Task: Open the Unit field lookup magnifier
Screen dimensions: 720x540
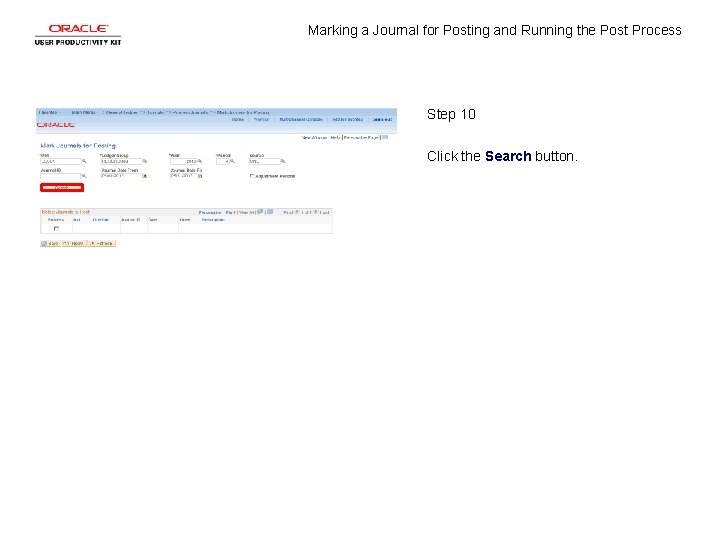Action: pos(84,161)
